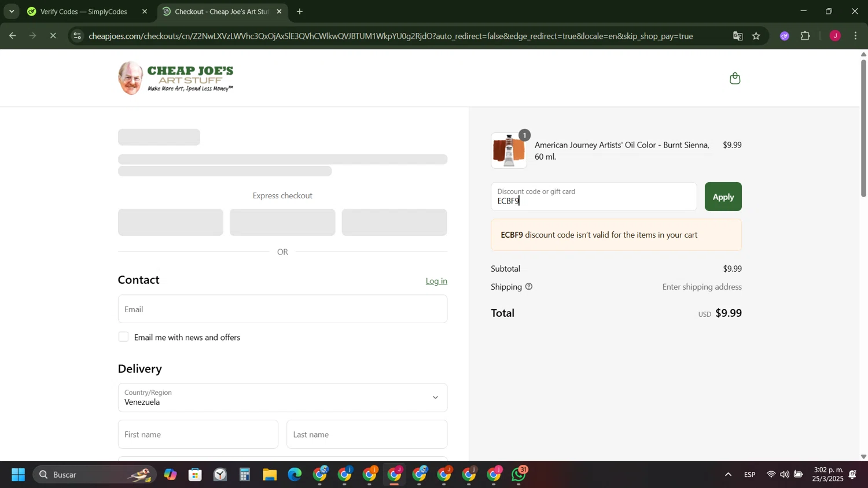868x488 pixels.
Task: Open the notification center bell icon
Action: pyautogui.click(x=853, y=475)
